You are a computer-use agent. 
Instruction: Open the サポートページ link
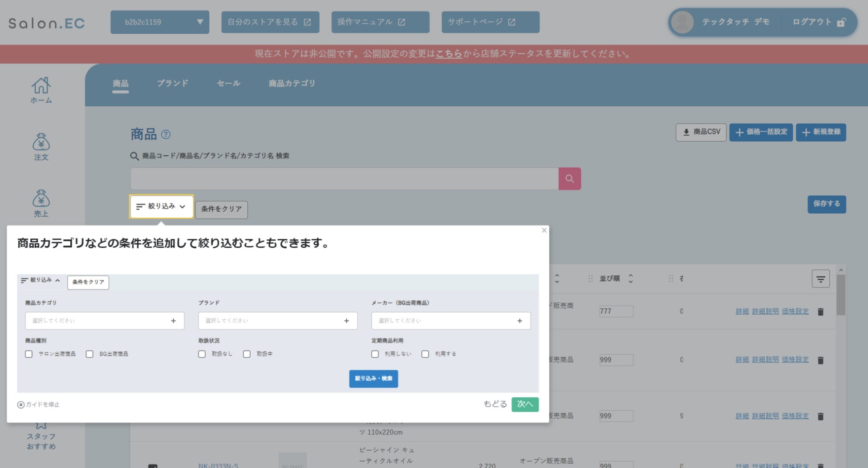tap(491, 22)
